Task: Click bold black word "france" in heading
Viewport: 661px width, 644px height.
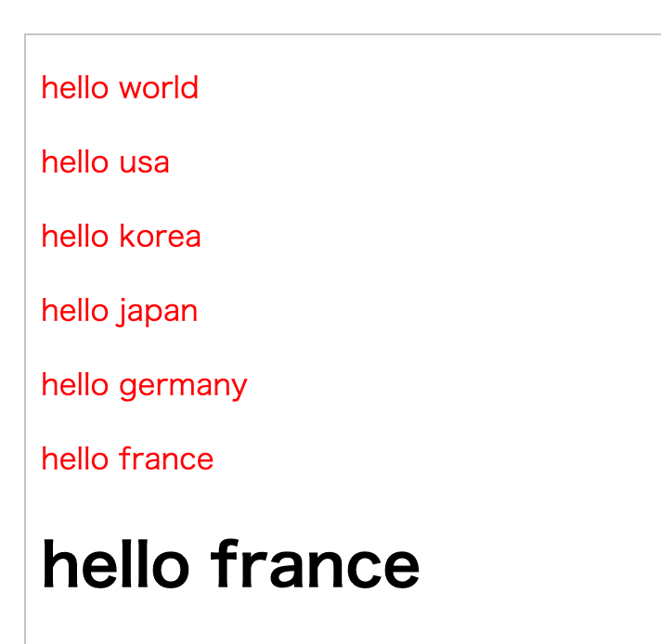Action: (316, 563)
